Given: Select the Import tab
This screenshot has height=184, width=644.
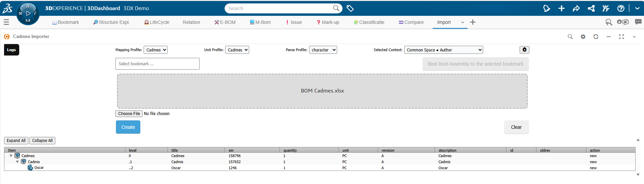Looking at the screenshot, I should pyautogui.click(x=444, y=22).
